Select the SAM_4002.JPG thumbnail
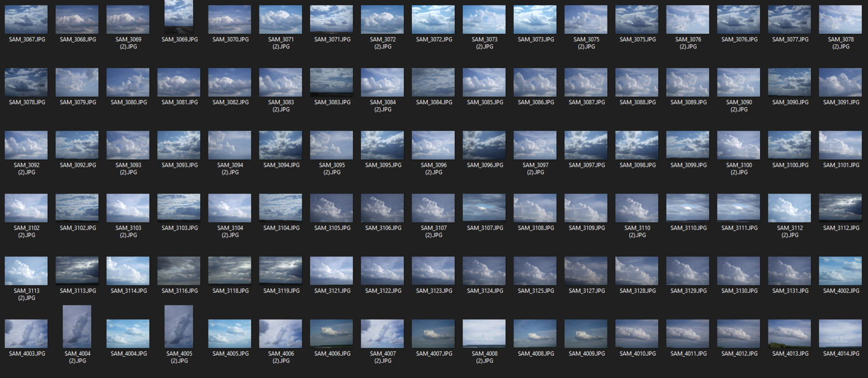 841,271
